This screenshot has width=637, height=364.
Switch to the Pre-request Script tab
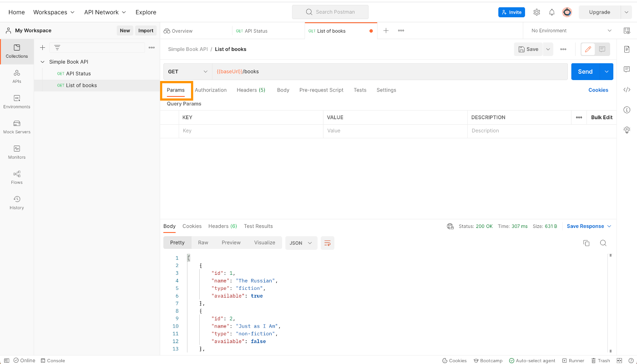[x=321, y=90]
